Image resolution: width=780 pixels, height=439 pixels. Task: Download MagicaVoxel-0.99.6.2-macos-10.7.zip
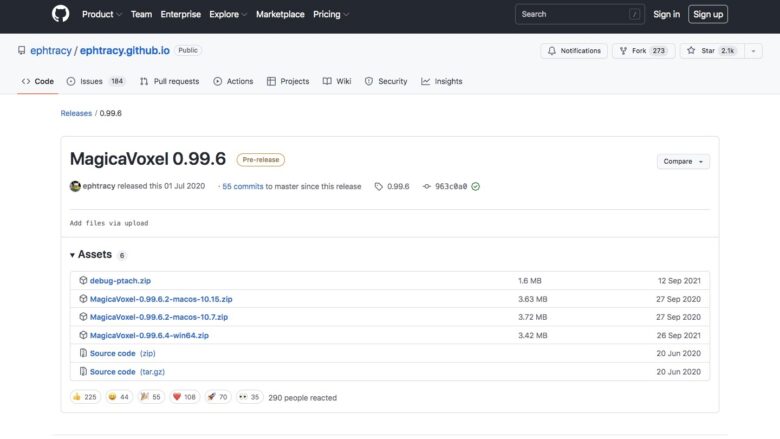click(159, 317)
